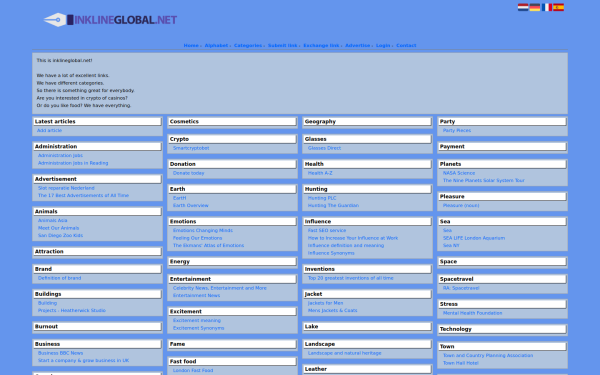
Task: Open Landscape and natural heritage link
Action: [x=345, y=353]
